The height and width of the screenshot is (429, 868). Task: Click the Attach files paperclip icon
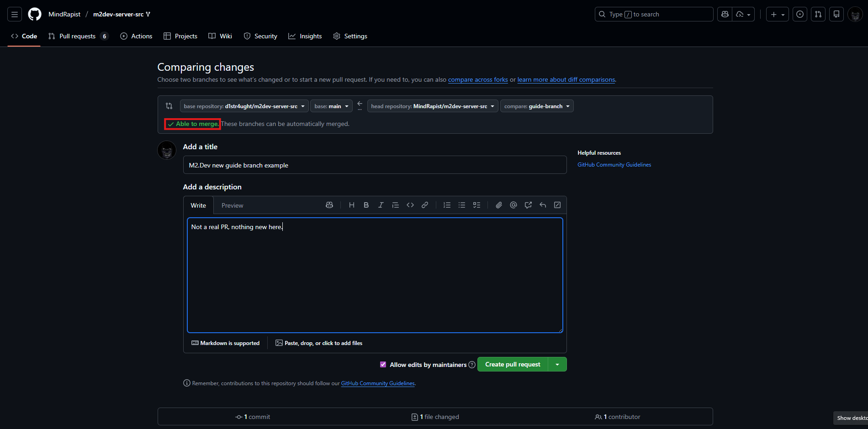pyautogui.click(x=499, y=205)
